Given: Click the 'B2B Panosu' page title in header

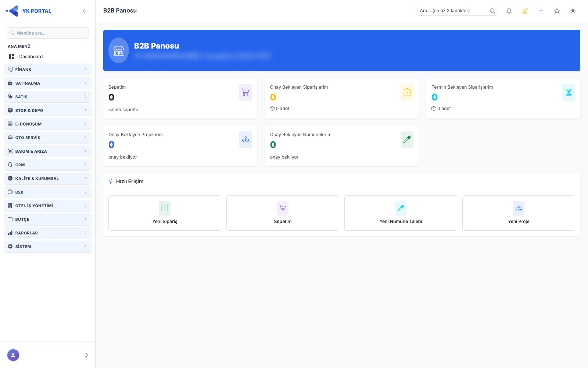Looking at the screenshot, I should (120, 11).
